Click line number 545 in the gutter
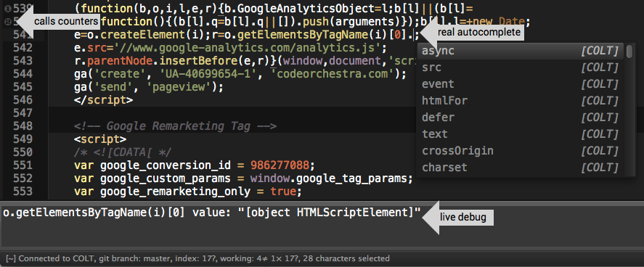Image resolution: width=644 pixels, height=267 pixels. coord(23,87)
